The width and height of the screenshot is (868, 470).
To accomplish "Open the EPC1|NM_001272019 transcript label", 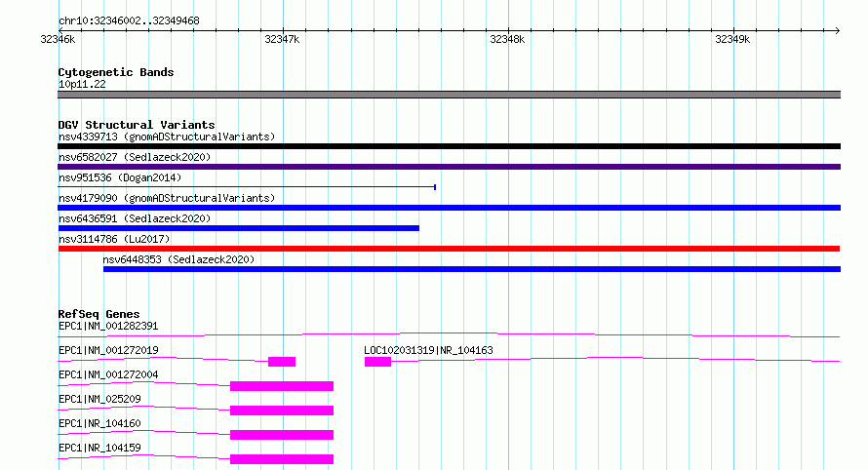I will click(108, 350).
